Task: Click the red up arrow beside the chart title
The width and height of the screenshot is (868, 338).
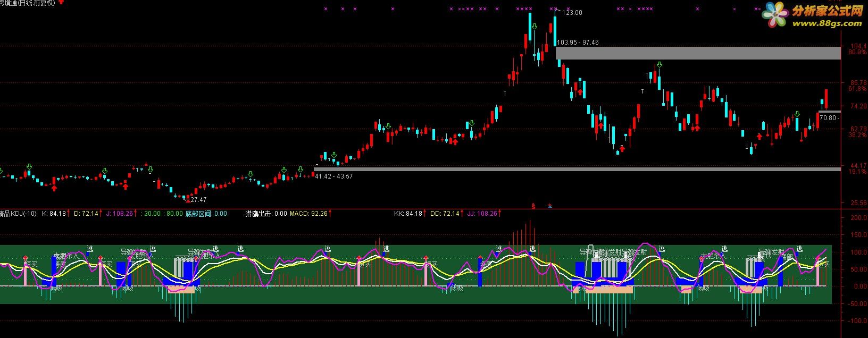Action: pos(62,3)
